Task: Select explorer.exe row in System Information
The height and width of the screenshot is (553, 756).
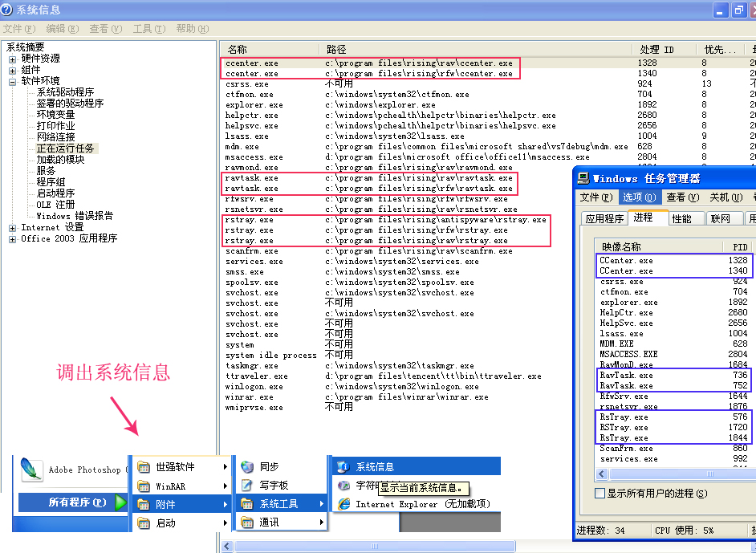Action: tap(487, 104)
